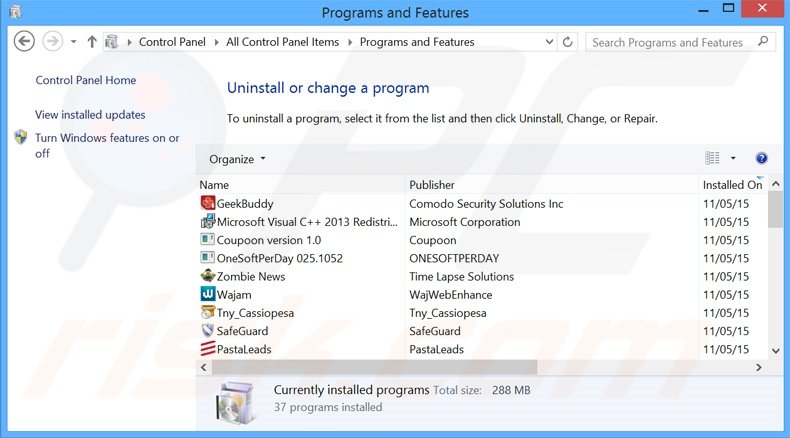Click the vertical scrollbar thumb
This screenshot has width=790, height=438.
(776, 209)
